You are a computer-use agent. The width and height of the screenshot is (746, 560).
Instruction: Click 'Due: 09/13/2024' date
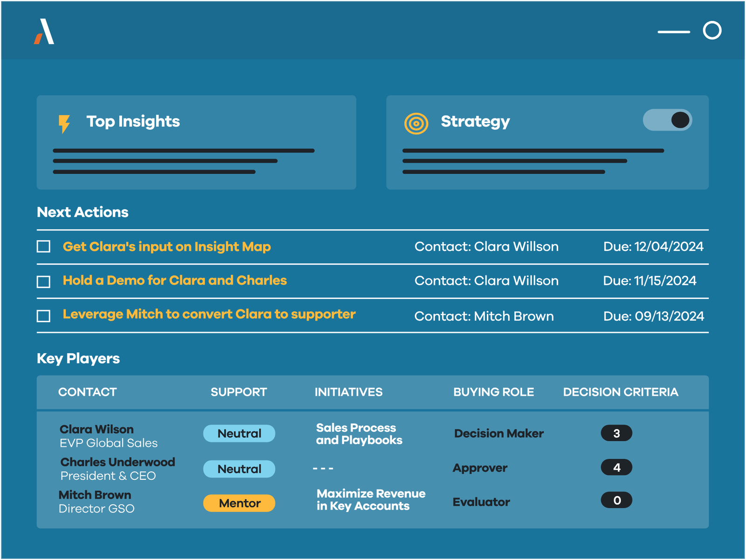(654, 316)
